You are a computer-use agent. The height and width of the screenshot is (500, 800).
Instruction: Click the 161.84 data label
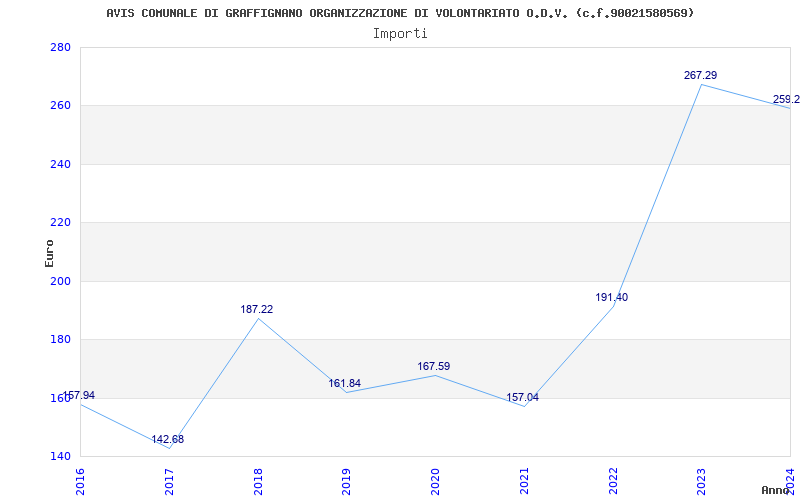[344, 383]
